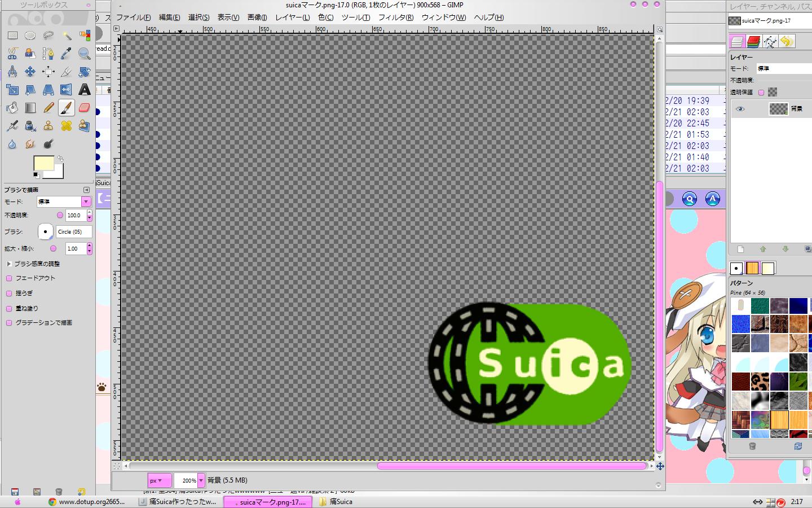812x508 pixels.
Task: Raise the layer with up arrow
Action: pos(763,249)
